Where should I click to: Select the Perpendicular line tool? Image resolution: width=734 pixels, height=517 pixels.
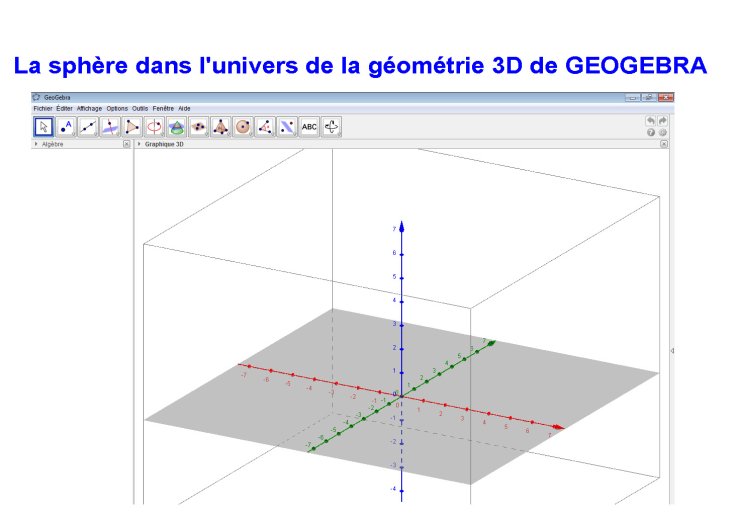110,127
